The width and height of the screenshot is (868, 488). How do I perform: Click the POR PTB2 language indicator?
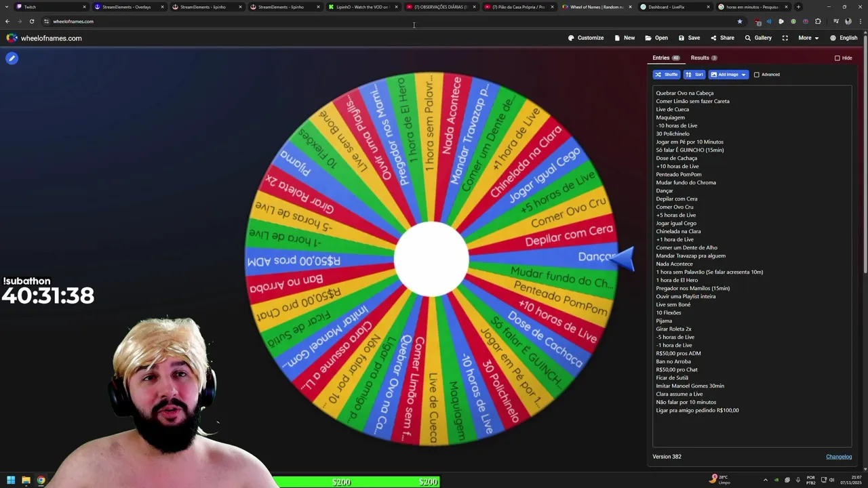pos(811,480)
